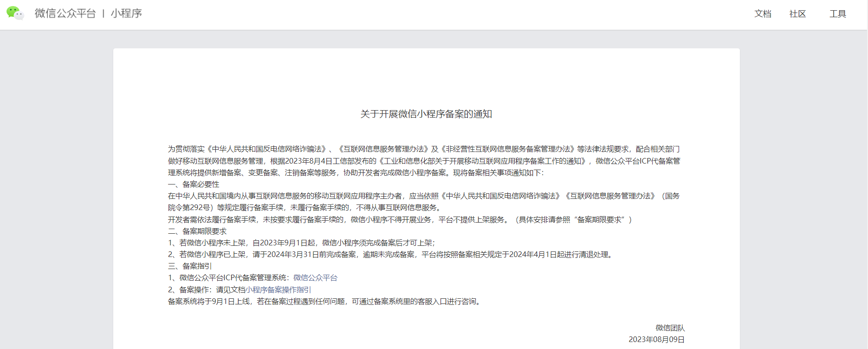868x349 pixels.
Task: Open the 工具 menu
Action: (838, 14)
